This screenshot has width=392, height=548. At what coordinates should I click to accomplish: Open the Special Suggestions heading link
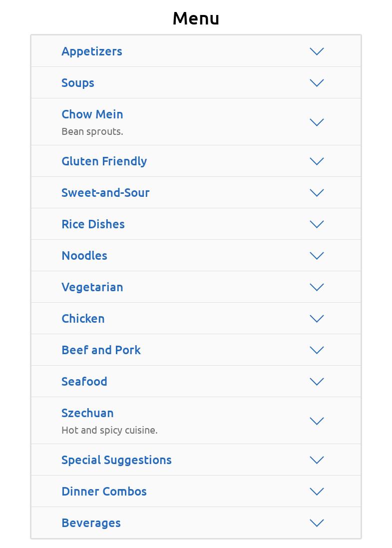116,460
